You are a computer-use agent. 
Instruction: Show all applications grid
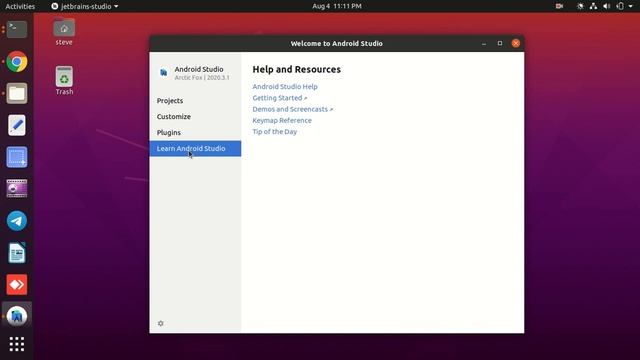coord(17,344)
